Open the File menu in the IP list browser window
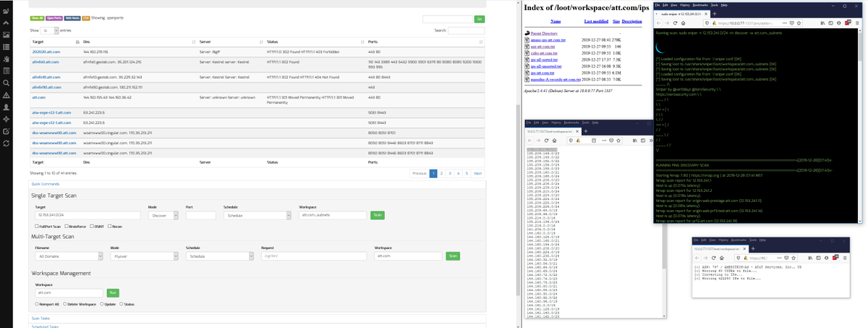This screenshot has width=868, height=328. pos(528,122)
